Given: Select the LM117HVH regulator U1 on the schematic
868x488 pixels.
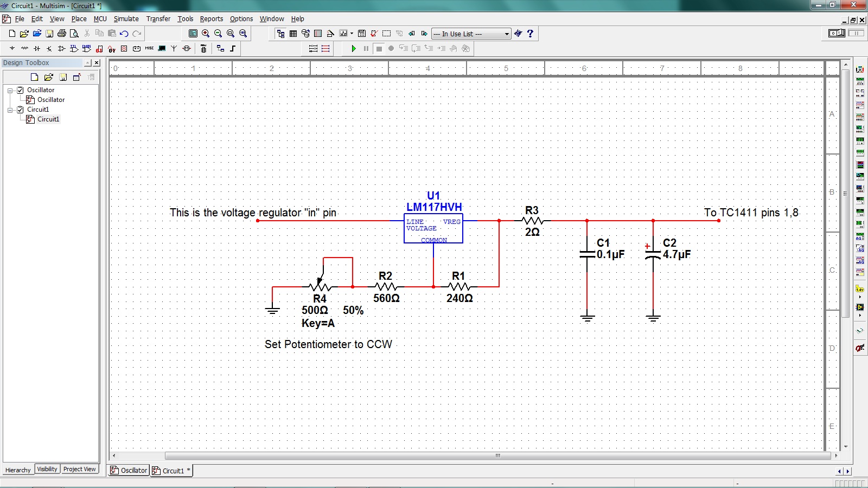Looking at the screenshot, I should (433, 228).
